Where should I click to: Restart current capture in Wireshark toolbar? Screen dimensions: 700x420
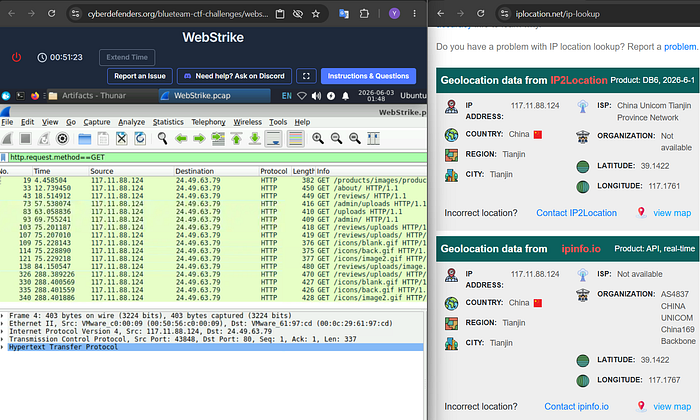(44, 139)
